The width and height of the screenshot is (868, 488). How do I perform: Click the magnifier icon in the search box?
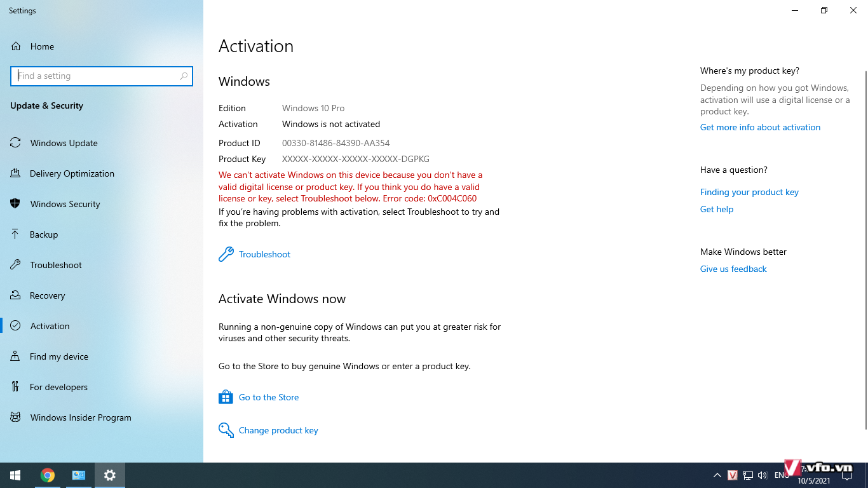(x=184, y=76)
